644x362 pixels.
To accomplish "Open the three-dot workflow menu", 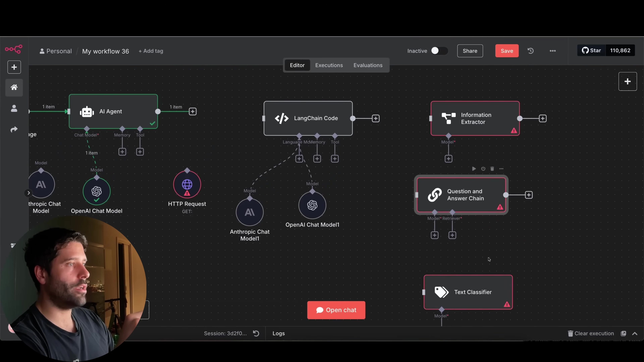I will [552, 51].
